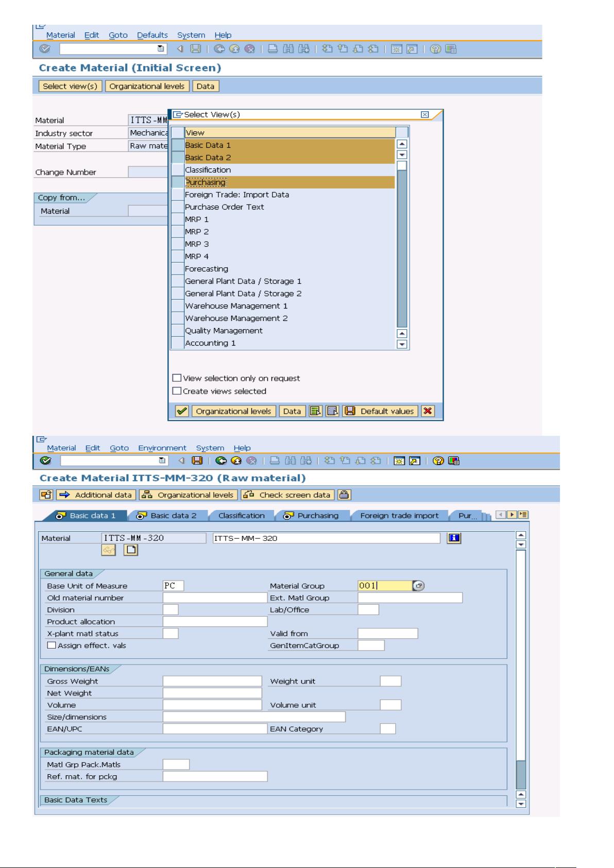Click red Cancel icon in Raw material window

(251, 461)
